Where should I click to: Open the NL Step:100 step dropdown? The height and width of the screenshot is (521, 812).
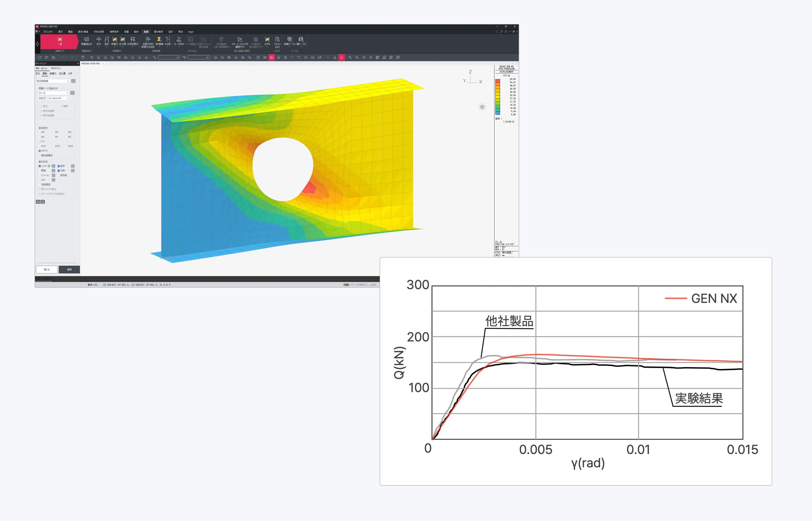59,99
